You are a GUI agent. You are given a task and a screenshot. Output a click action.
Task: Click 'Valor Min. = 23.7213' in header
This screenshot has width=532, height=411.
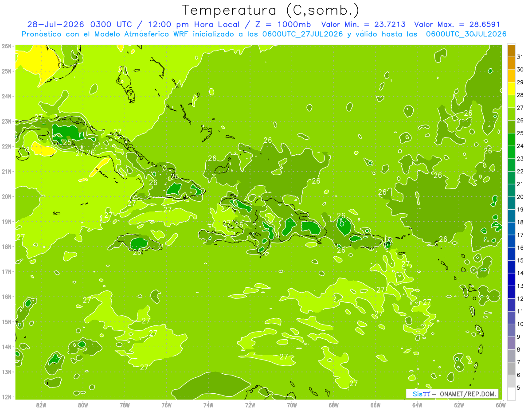(x=363, y=24)
